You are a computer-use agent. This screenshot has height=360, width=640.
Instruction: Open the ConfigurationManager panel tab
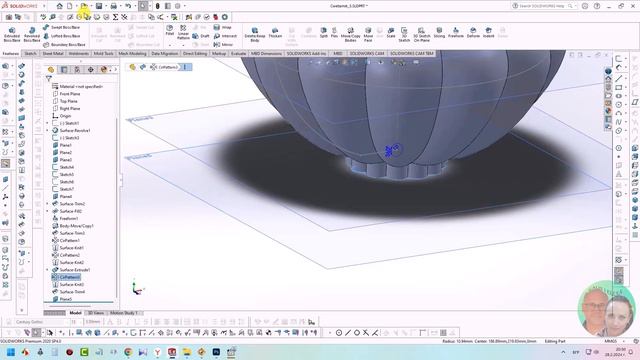(x=77, y=70)
